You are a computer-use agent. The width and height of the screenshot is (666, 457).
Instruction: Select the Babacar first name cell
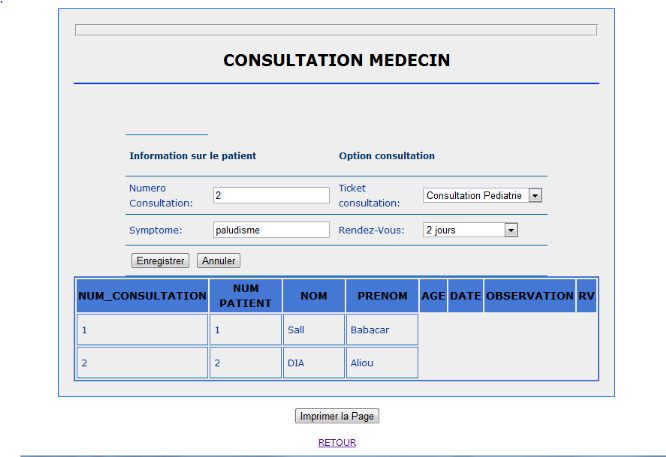382,330
